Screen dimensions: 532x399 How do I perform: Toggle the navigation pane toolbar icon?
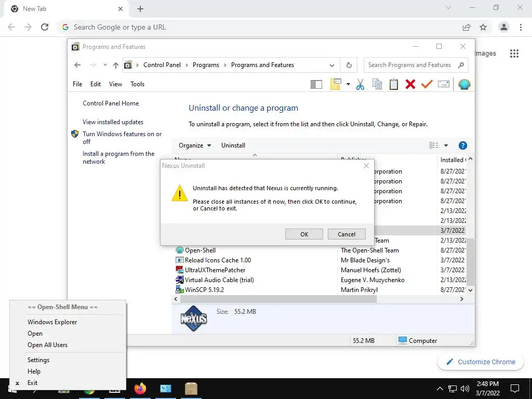pos(316,85)
